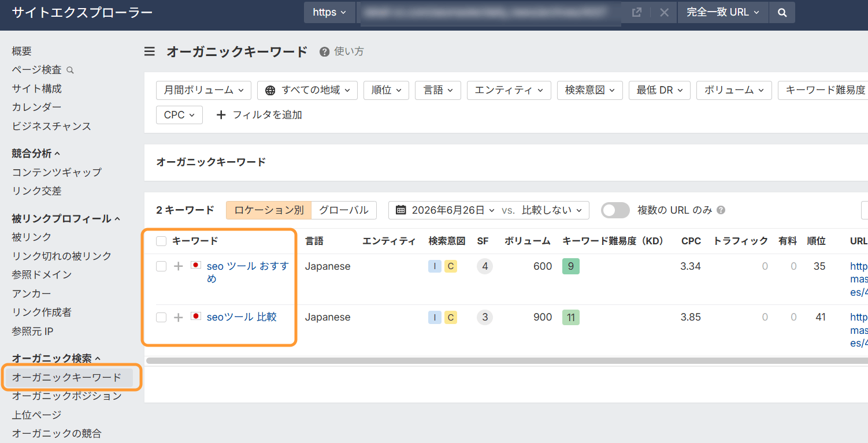This screenshot has width=868, height=443.
Task: Tick the select-all checkbox in キーワード header
Action: pyautogui.click(x=161, y=241)
